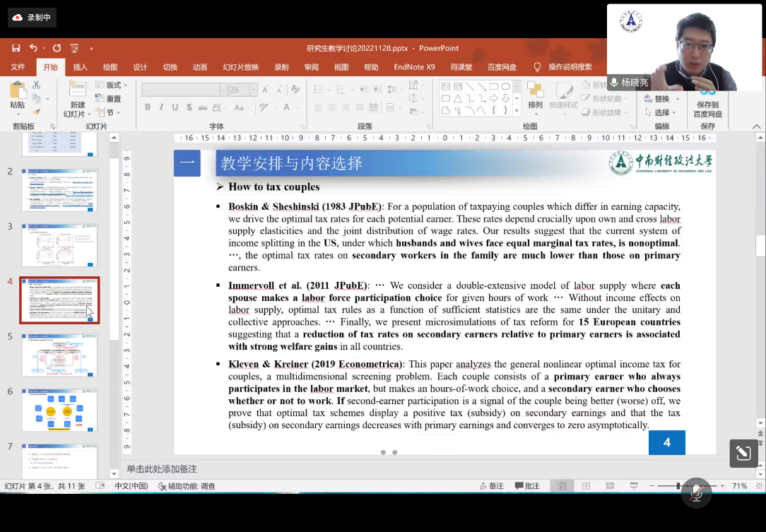
Task: Switch to Slide Sorter view icon
Action: (x=586, y=486)
